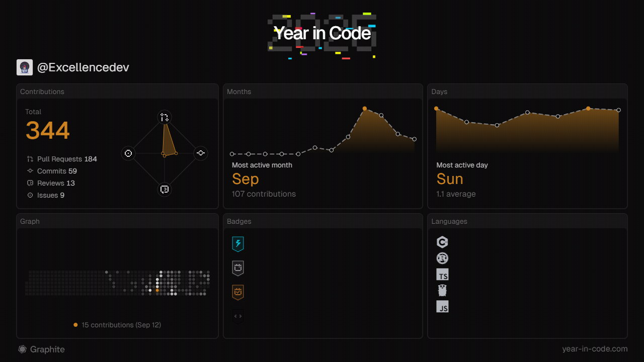Click the Graphite logo icon
Viewport: 644px width, 362px height.
(x=22, y=349)
